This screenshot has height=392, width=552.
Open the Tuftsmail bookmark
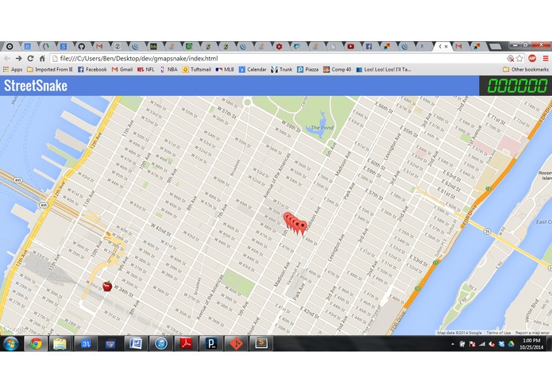196,70
